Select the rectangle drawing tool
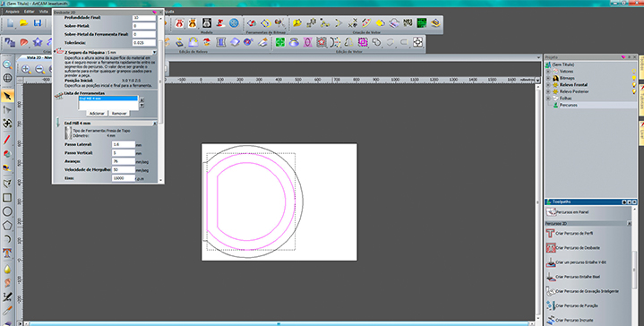The image size is (644, 326). pyautogui.click(x=7, y=198)
